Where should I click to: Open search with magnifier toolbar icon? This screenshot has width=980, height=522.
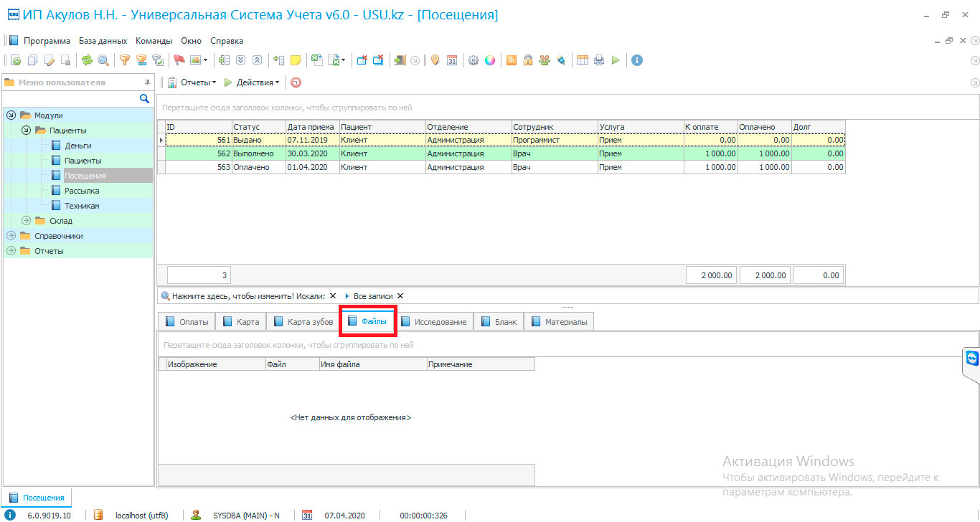coord(103,60)
